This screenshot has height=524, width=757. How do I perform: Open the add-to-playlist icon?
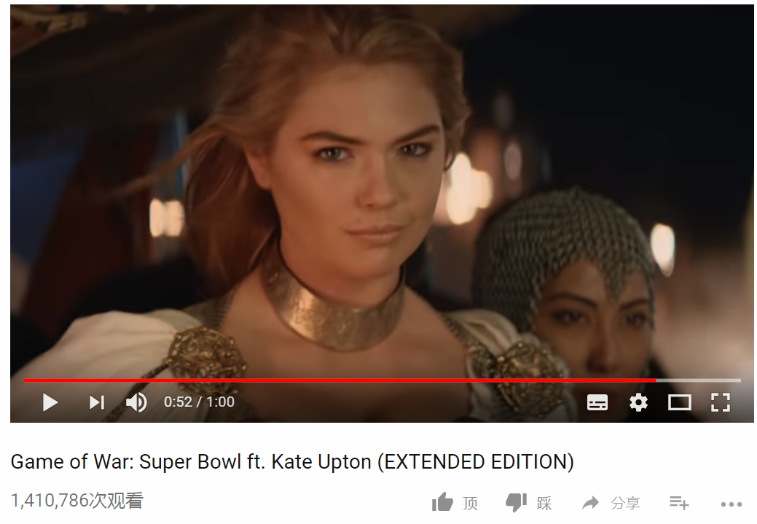tap(679, 503)
